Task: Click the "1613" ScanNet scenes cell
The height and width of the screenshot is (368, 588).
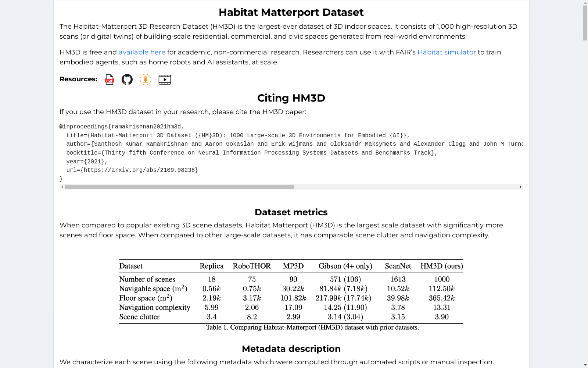Action: click(x=398, y=279)
